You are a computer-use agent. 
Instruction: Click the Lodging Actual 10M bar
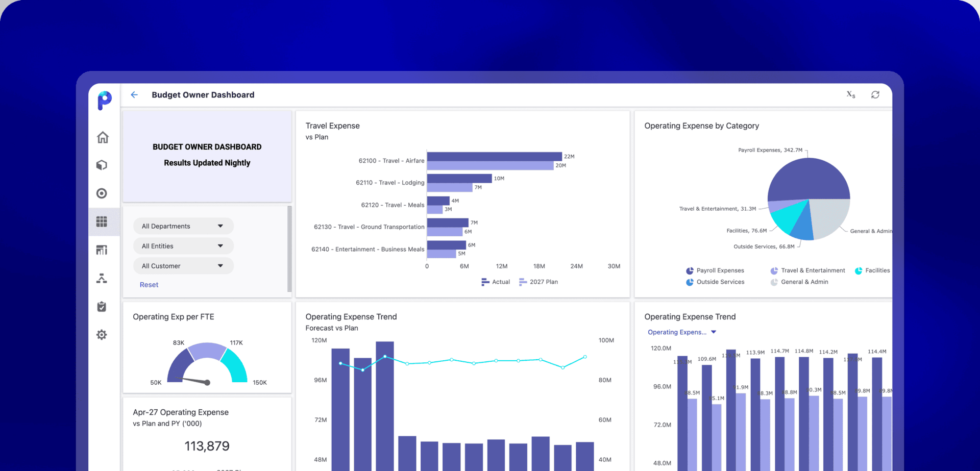(459, 178)
